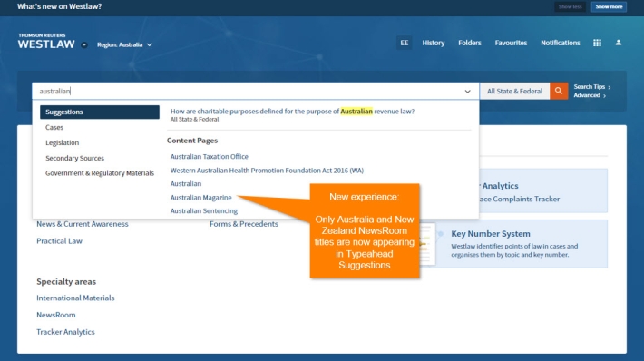
Task: Open the Search Tips link
Action: tap(591, 87)
